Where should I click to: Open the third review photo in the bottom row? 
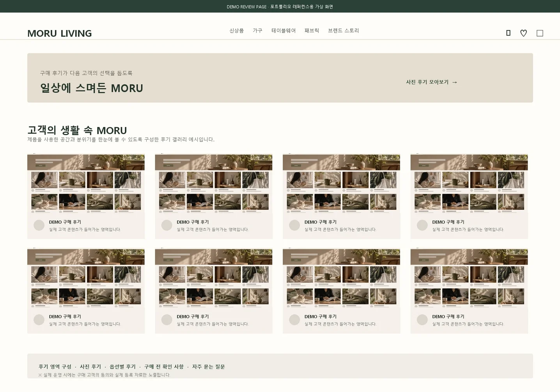click(x=341, y=278)
